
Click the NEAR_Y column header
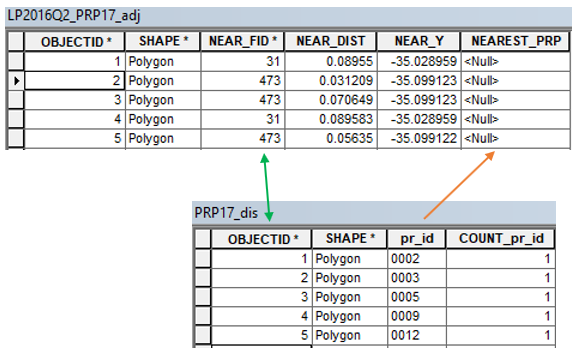(419, 41)
